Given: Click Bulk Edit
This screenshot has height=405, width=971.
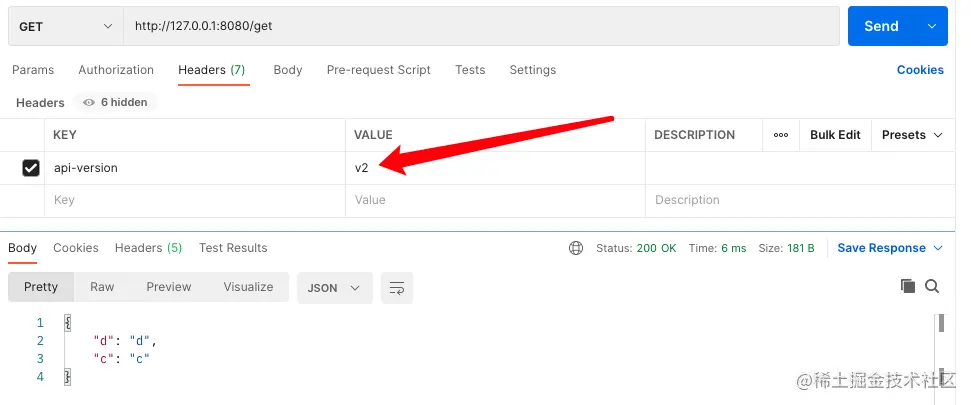Looking at the screenshot, I should 835,135.
